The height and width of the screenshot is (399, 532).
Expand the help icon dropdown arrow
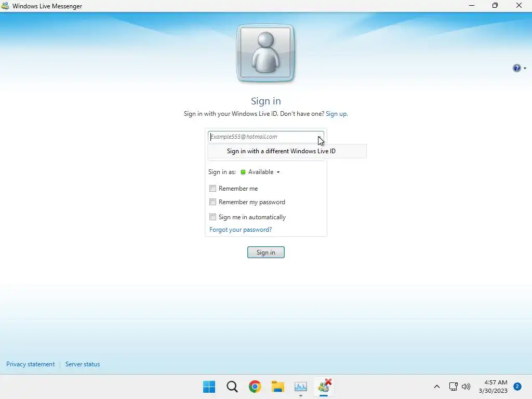[525, 69]
